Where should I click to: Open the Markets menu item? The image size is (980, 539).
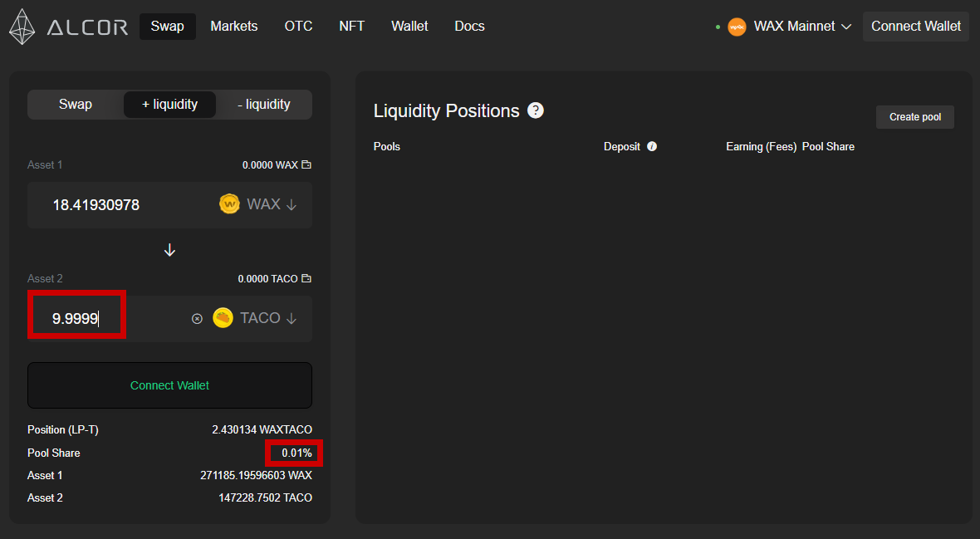click(233, 27)
